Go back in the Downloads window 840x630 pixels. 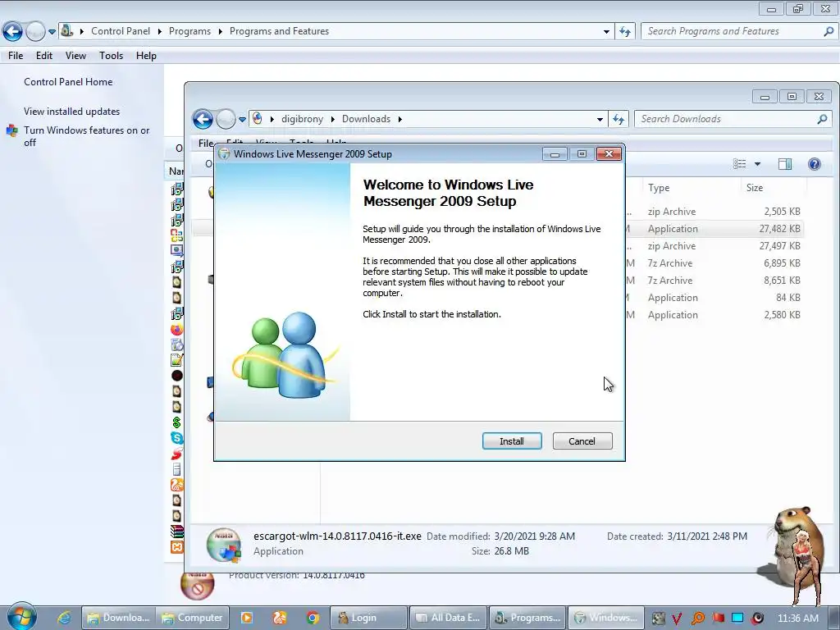pos(203,119)
